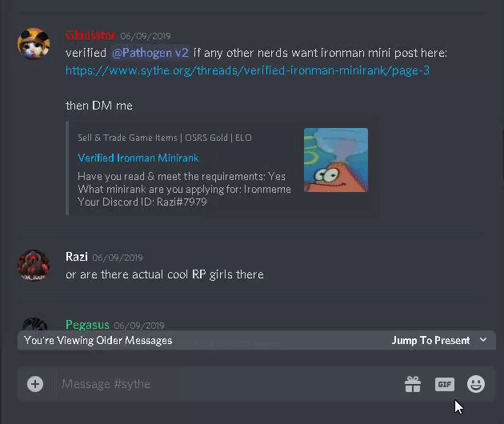Click the Razi username

click(x=77, y=257)
